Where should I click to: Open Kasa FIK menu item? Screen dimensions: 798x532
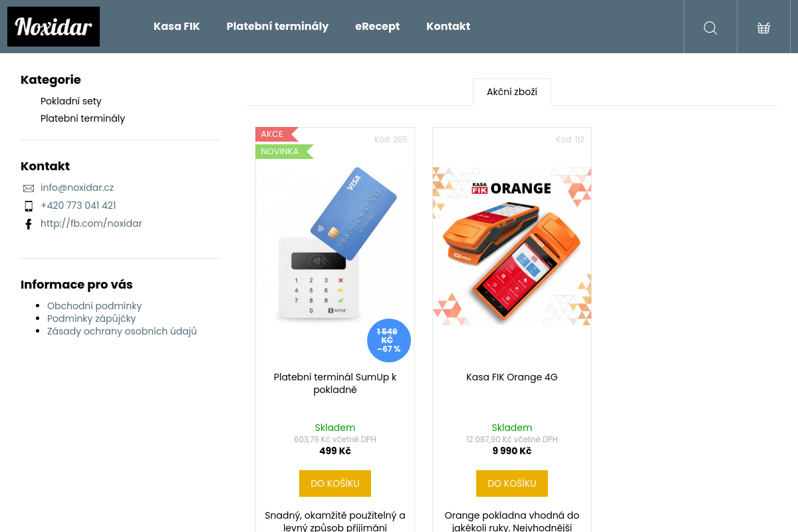coord(177,27)
